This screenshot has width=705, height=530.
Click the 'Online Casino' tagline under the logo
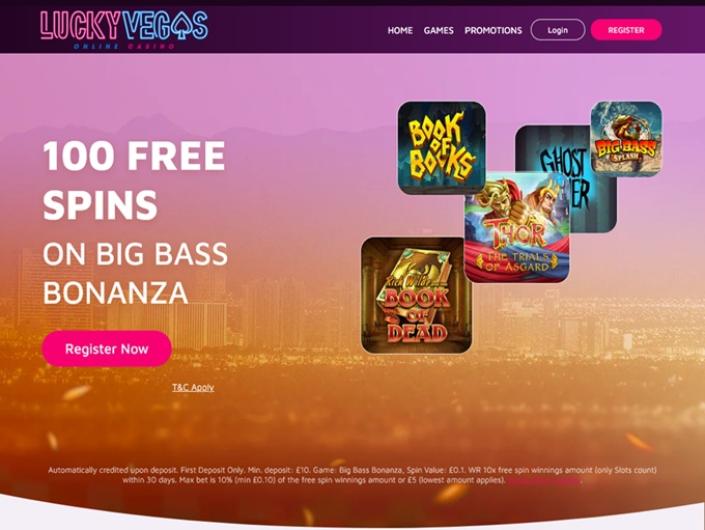coord(124,46)
